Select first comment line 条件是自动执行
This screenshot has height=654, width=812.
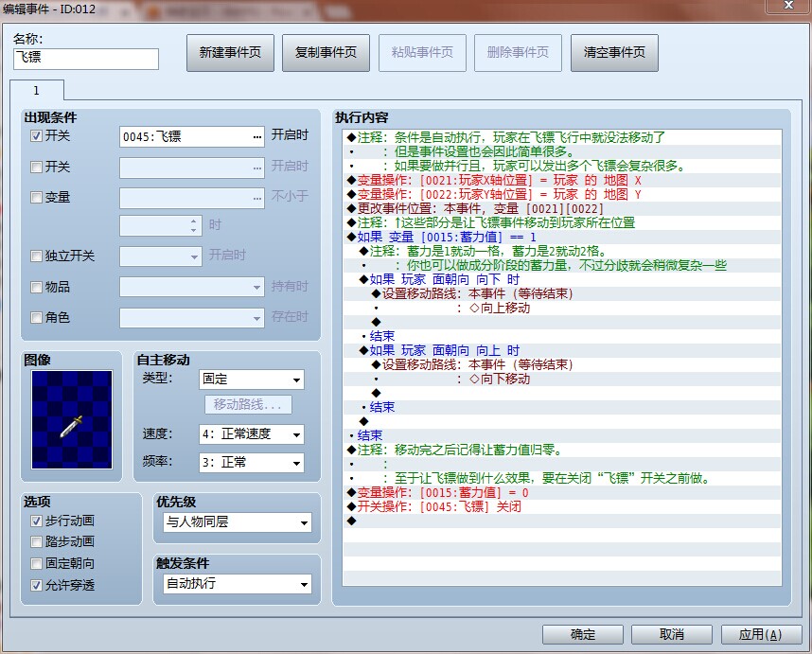[562, 137]
